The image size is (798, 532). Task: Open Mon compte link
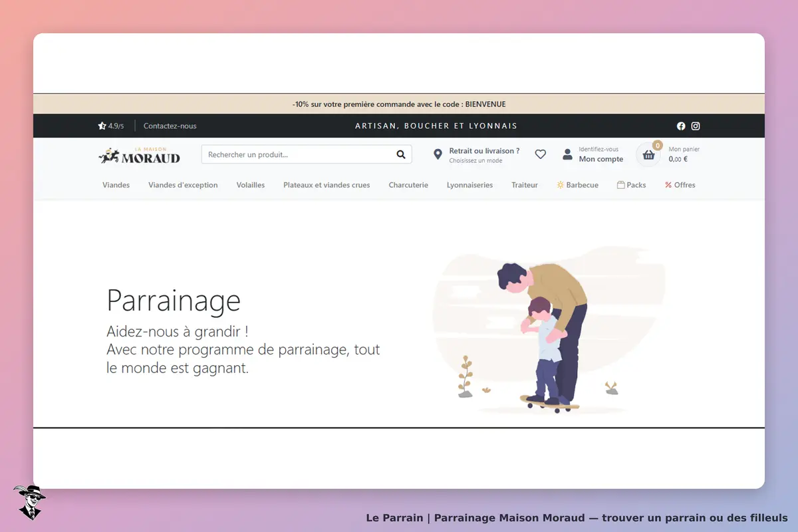coord(601,159)
